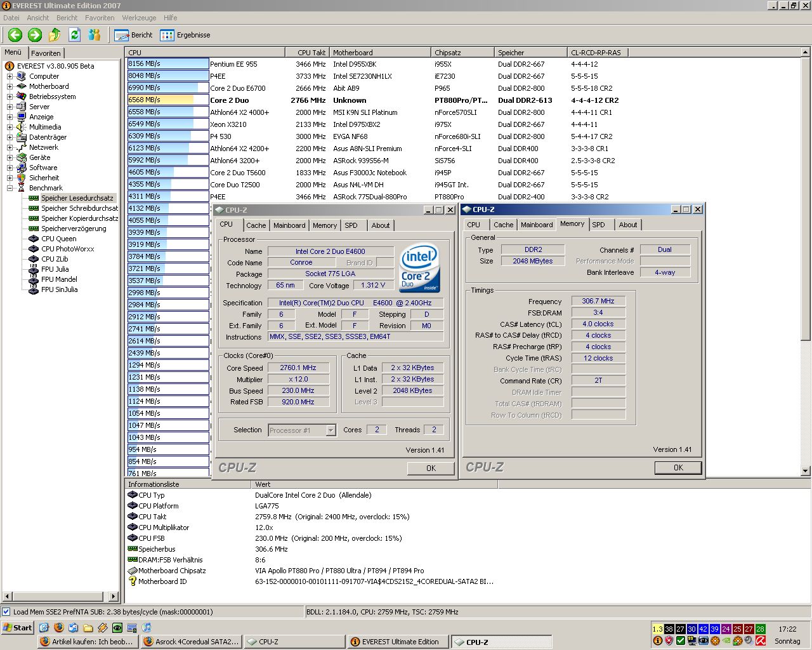
Task: Select FPU Julia benchmark item
Action: coord(55,269)
